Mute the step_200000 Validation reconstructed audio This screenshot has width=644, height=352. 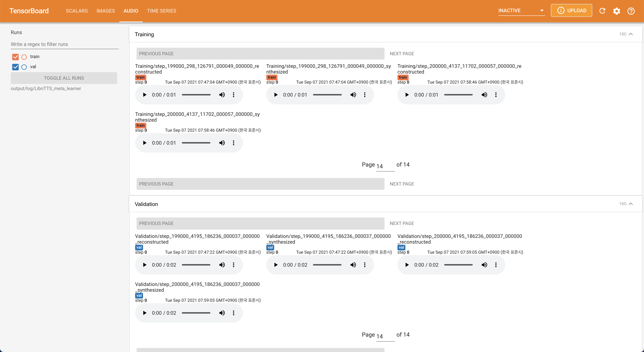484,265
